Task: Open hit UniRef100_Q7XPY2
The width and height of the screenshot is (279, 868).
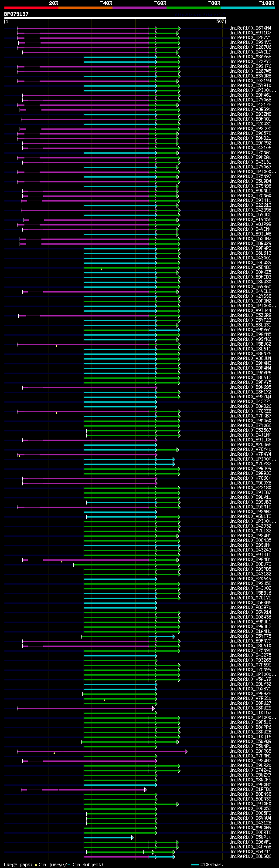Action: (x=250, y=62)
